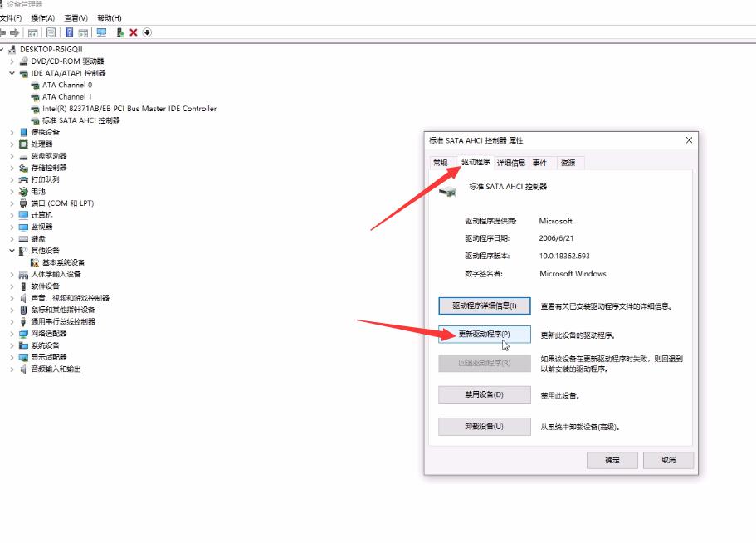Click the 键盘 keyboard icon
The image size is (756, 543).
click(x=23, y=239)
